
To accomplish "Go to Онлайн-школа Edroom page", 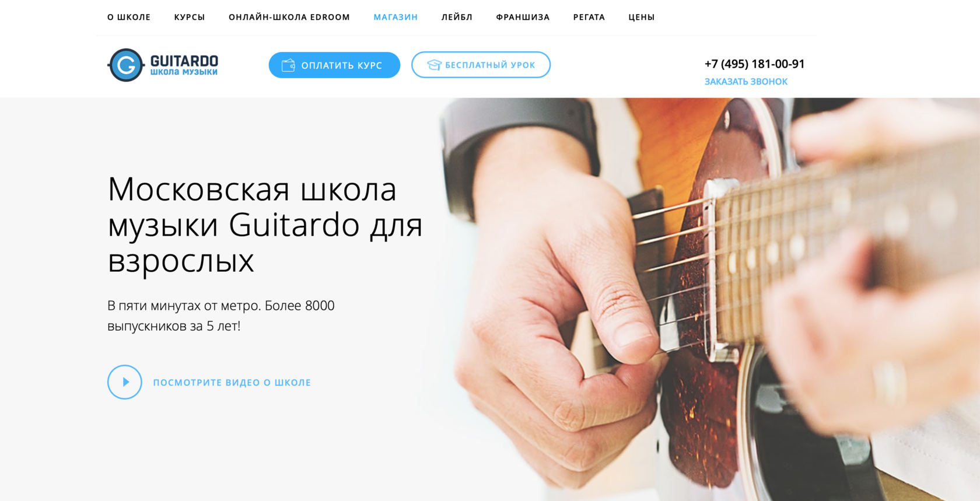I will tap(289, 17).
